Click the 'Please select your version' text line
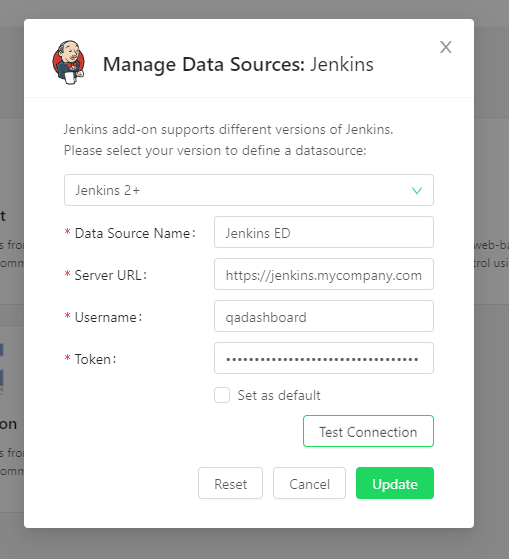The image size is (509, 559). (215, 150)
